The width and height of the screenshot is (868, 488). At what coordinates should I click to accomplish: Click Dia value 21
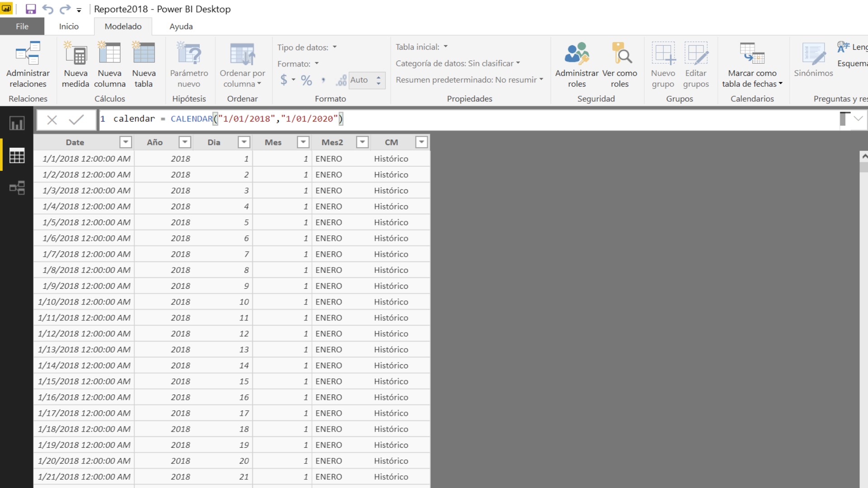244,477
